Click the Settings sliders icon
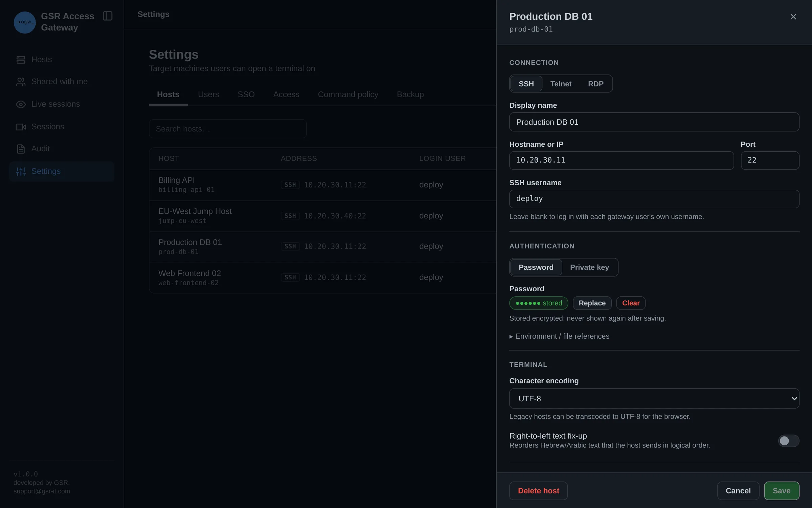The width and height of the screenshot is (812, 508). coord(21,171)
